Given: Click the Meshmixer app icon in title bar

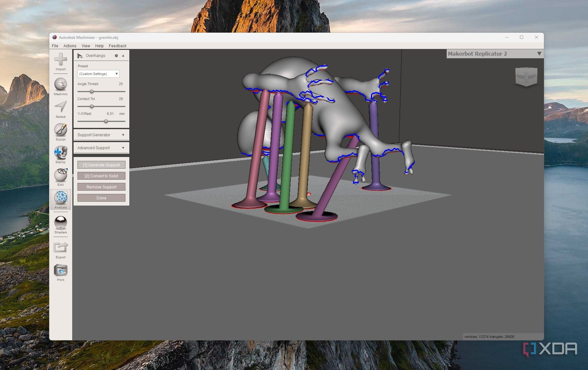Looking at the screenshot, I should coord(54,37).
